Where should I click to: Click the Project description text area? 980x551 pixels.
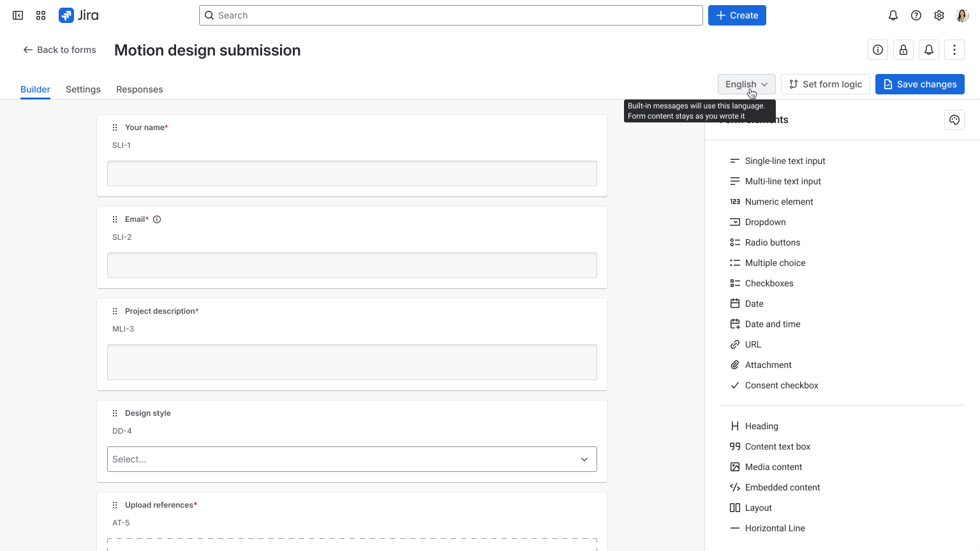tap(352, 362)
